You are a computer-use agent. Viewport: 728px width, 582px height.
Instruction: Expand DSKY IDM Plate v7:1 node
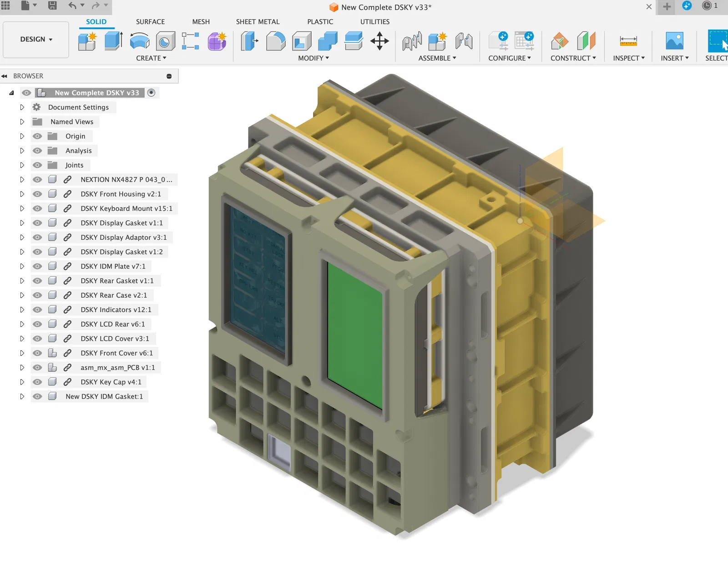[x=22, y=266]
